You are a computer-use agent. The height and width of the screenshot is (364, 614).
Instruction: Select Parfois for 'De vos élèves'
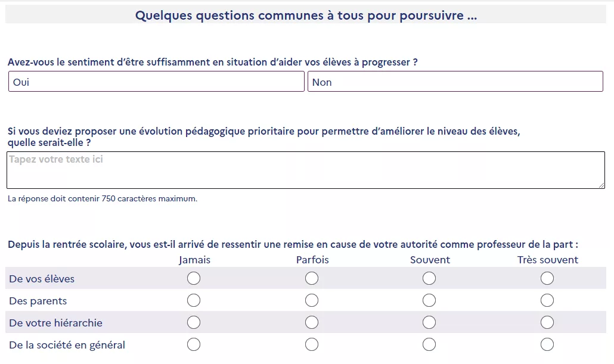tap(312, 278)
